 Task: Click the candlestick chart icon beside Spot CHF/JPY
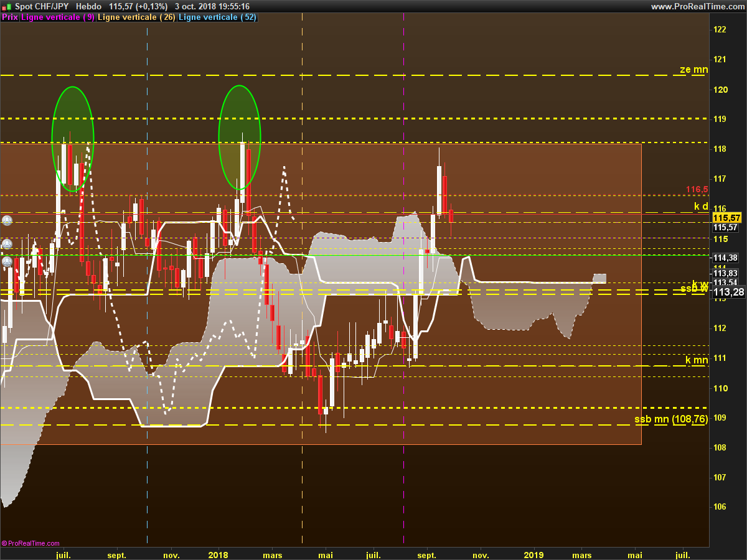click(6, 6)
